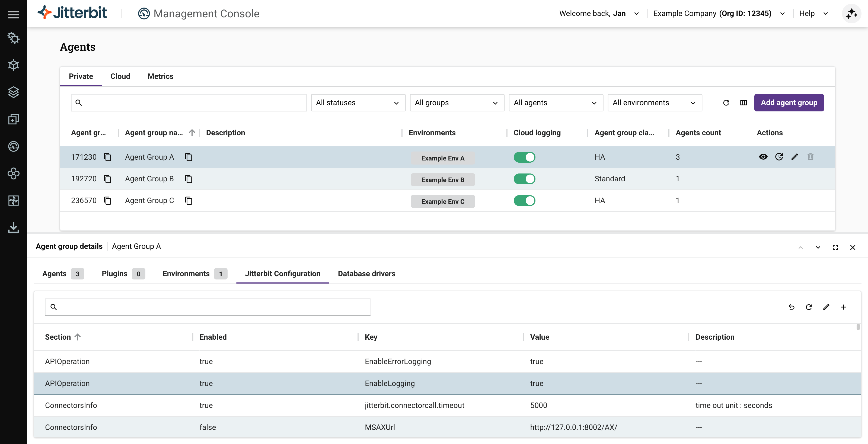Screen dimensions: 868x444
Task: Open the settings gear icon in sidebar
Action: [x=14, y=38]
